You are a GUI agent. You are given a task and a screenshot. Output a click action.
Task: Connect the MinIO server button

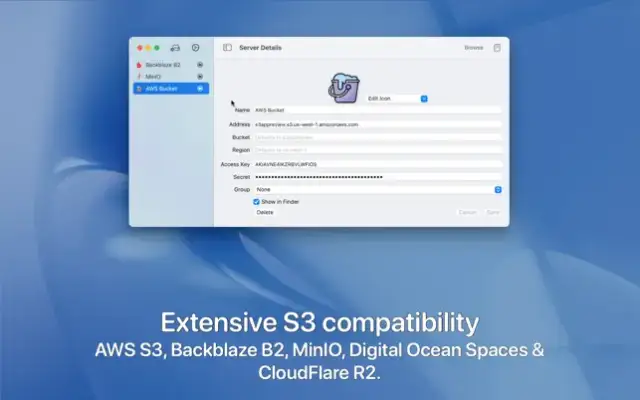tap(200, 76)
